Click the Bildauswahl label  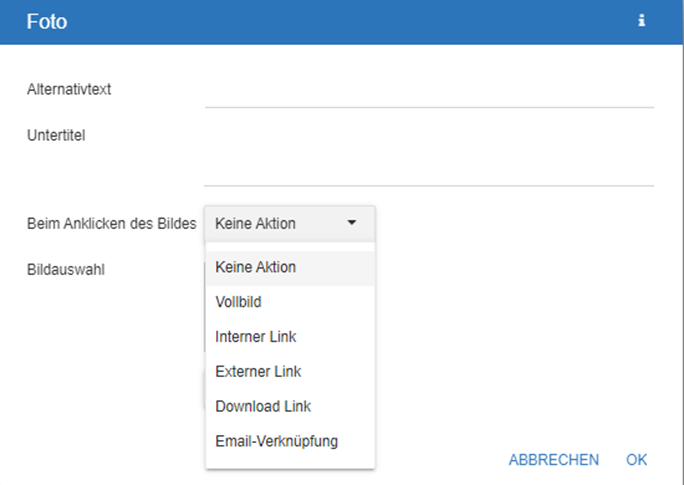click(x=66, y=268)
